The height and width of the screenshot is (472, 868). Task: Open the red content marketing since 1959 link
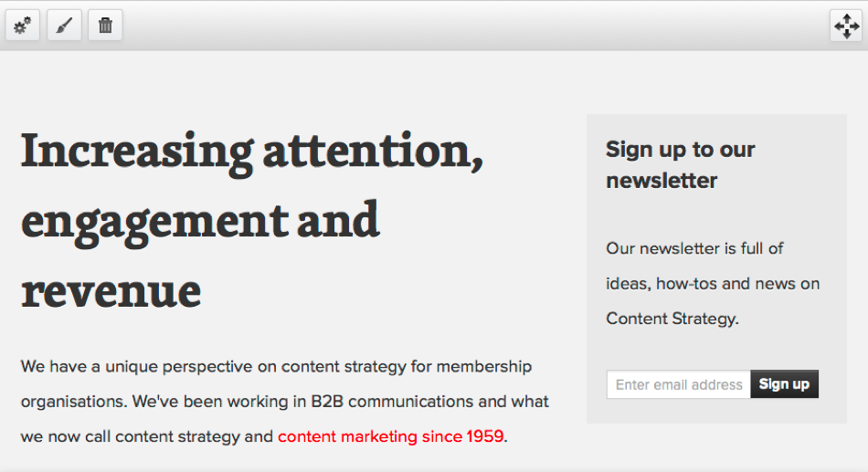[390, 436]
